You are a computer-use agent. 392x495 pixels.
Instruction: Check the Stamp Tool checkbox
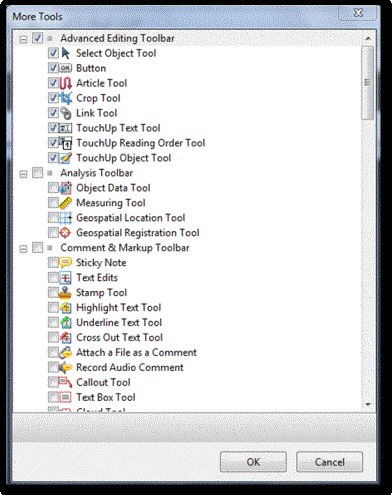[53, 293]
